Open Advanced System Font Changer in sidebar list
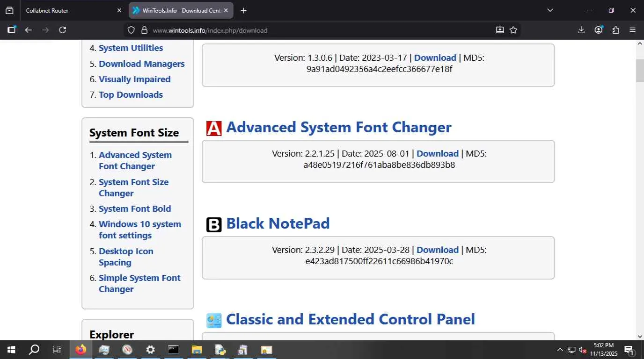The width and height of the screenshot is (644, 359). [135, 161]
